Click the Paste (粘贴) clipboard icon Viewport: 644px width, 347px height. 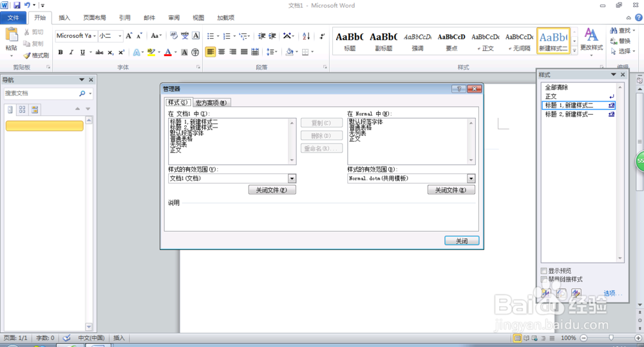(x=11, y=35)
